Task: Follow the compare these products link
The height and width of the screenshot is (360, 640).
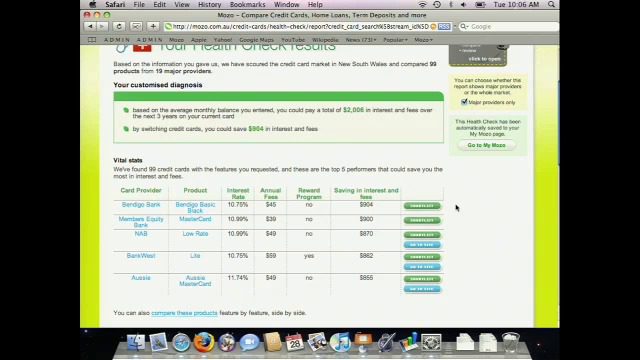Action: click(184, 313)
